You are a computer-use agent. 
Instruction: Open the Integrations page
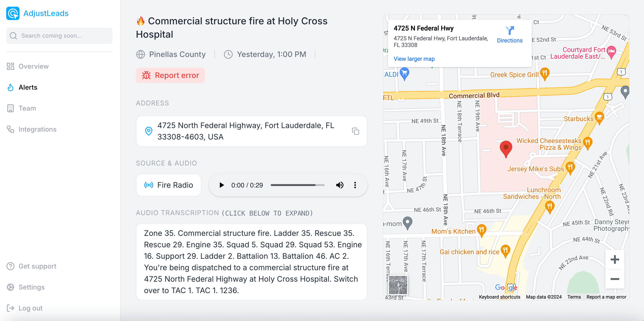pyautogui.click(x=37, y=129)
